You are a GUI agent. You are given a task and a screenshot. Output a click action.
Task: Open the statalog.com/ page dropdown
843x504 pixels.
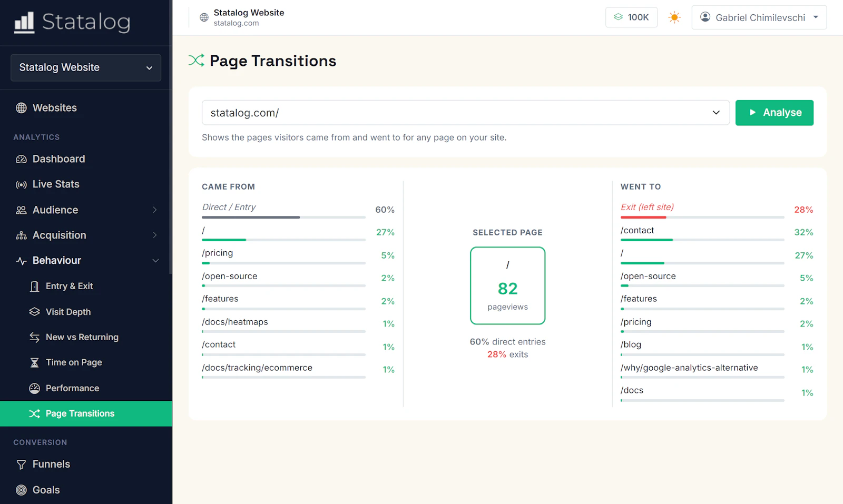[x=466, y=113]
